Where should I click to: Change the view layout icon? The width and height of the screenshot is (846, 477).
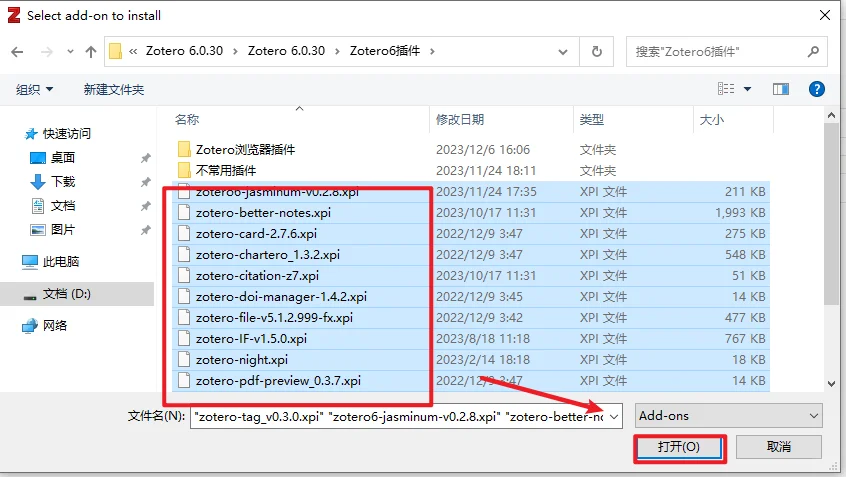[x=726, y=88]
